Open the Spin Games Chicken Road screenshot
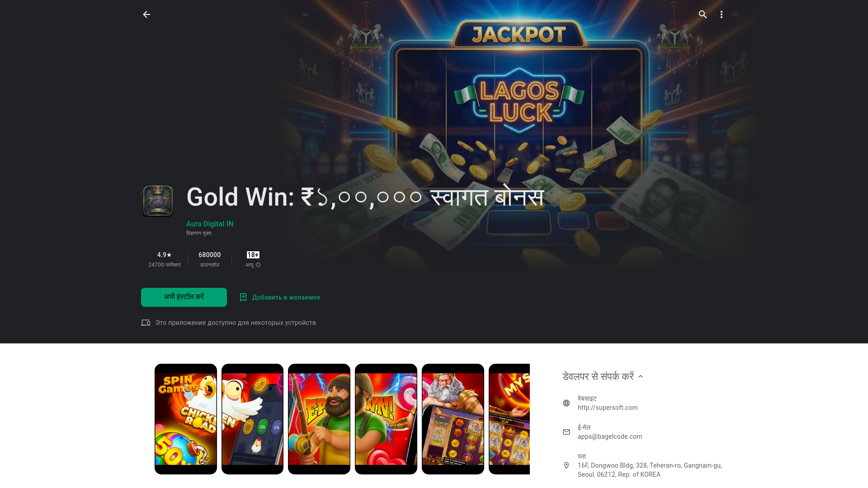This screenshot has width=868, height=488. (x=186, y=419)
